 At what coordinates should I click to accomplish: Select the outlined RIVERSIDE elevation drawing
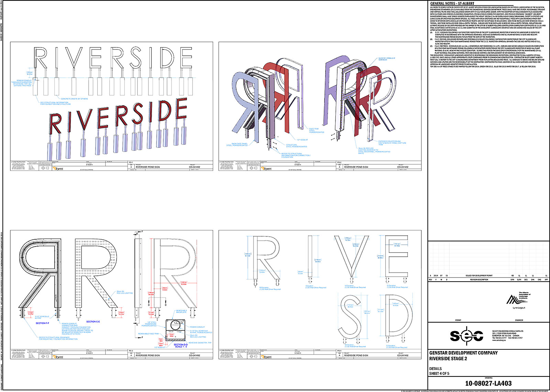(x=113, y=58)
